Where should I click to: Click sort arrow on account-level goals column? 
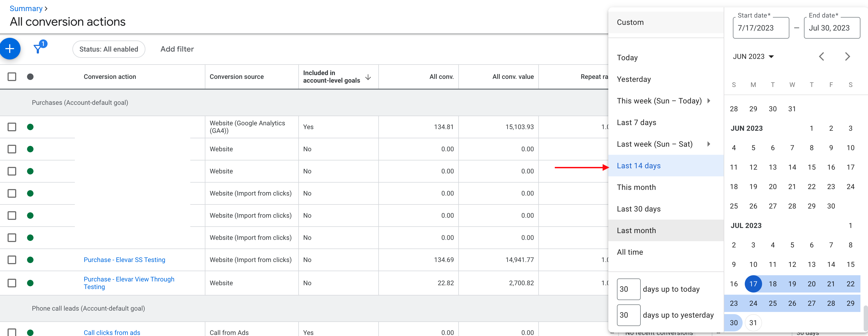click(x=368, y=77)
